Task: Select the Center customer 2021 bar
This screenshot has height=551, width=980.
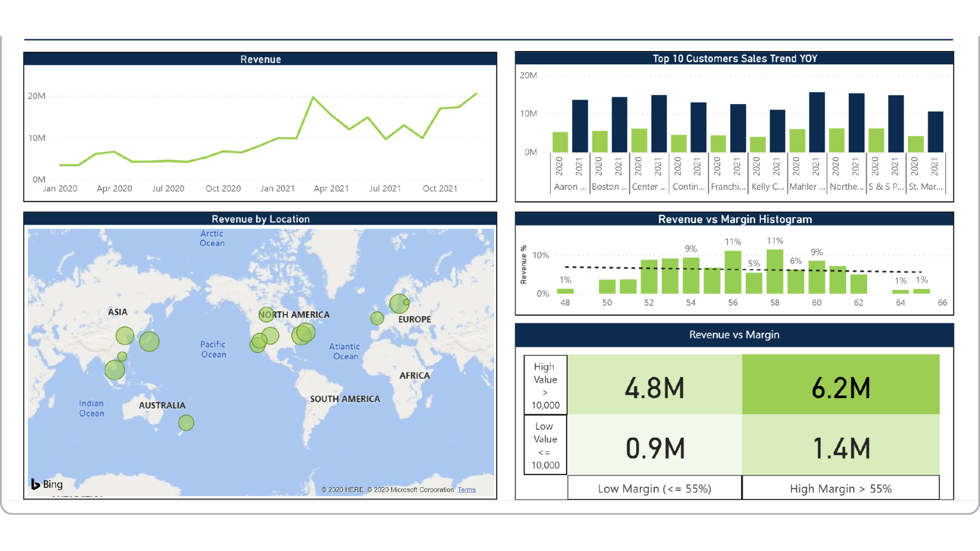Action: [659, 123]
